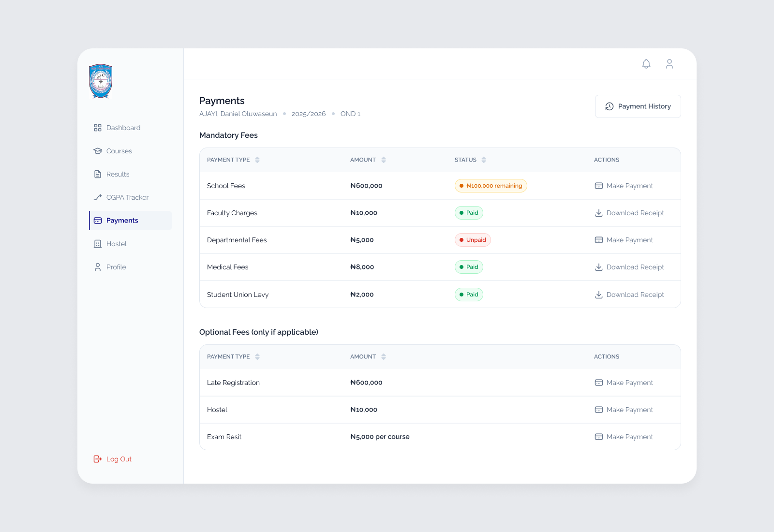Click the notification bell icon
This screenshot has height=532, width=774.
pos(646,64)
